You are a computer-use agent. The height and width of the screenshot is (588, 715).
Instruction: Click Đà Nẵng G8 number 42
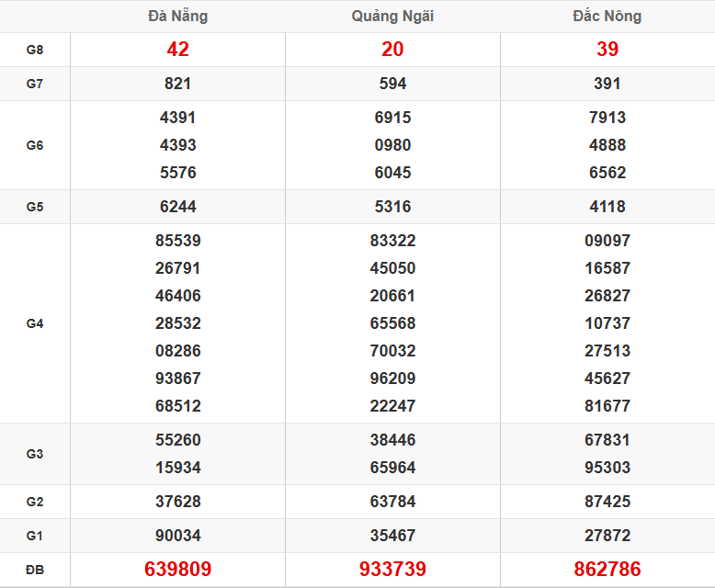pyautogui.click(x=177, y=50)
